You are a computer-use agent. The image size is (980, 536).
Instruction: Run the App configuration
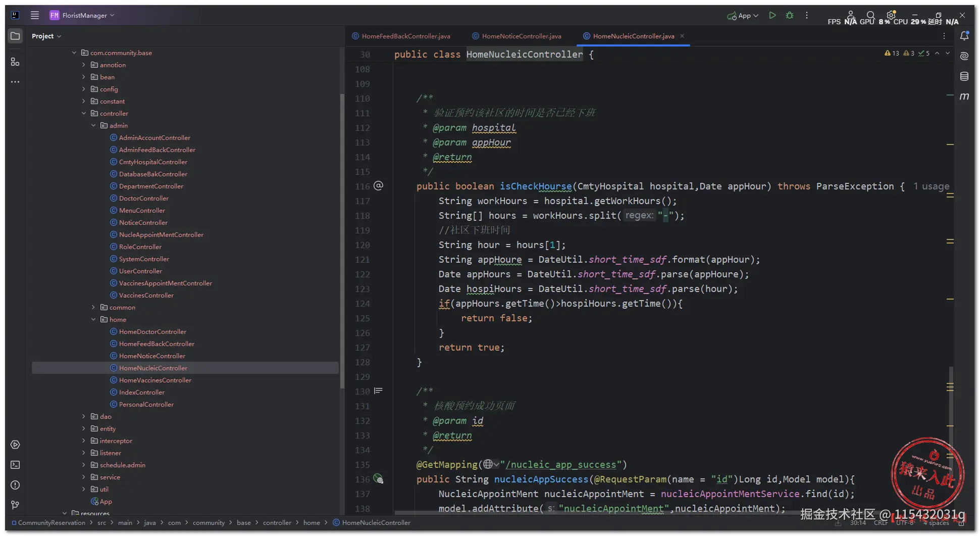pos(772,16)
